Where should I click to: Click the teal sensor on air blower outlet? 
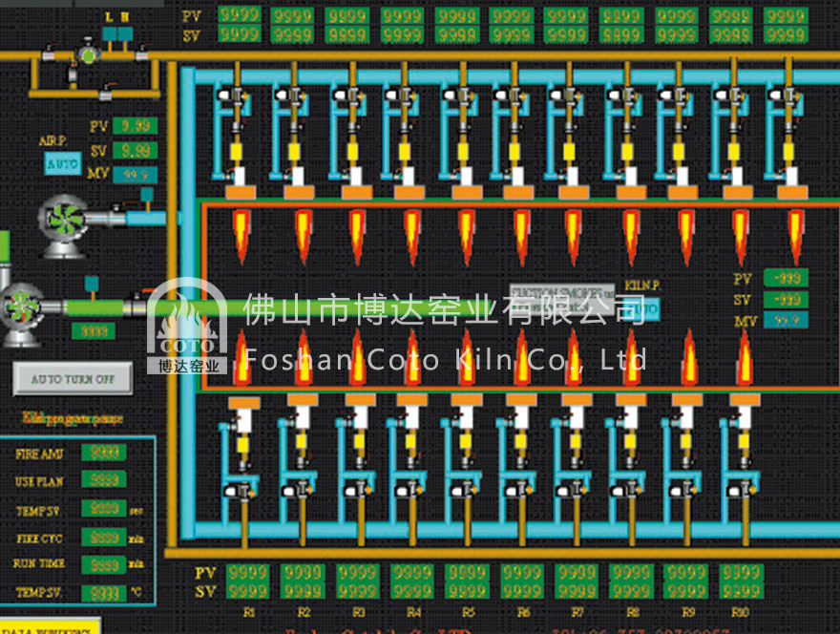146,197
